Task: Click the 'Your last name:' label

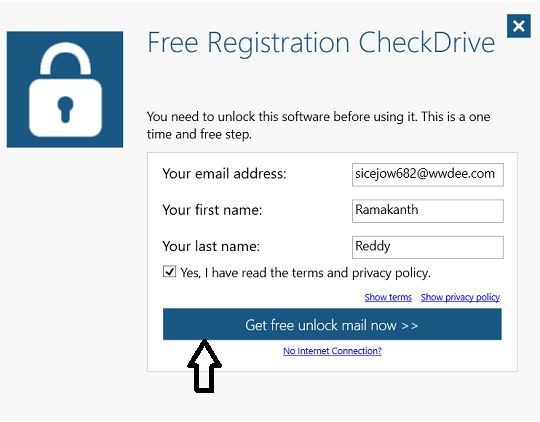Action: (x=211, y=246)
